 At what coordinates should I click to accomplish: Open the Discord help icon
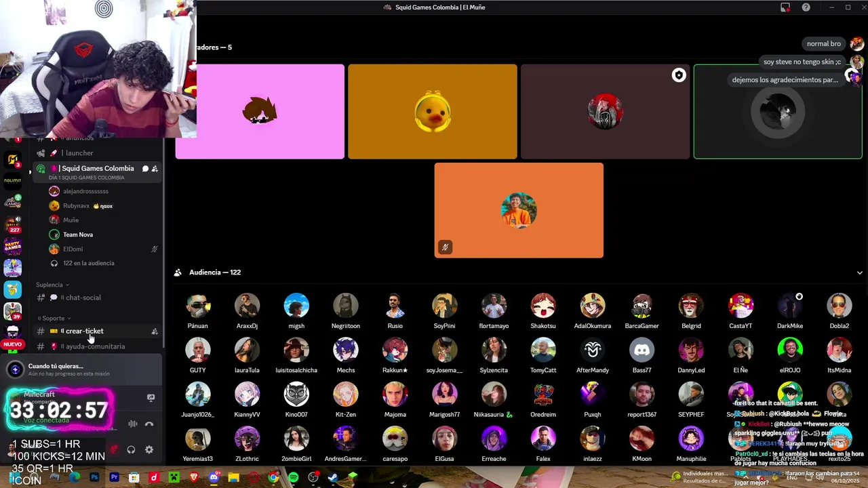point(806,7)
